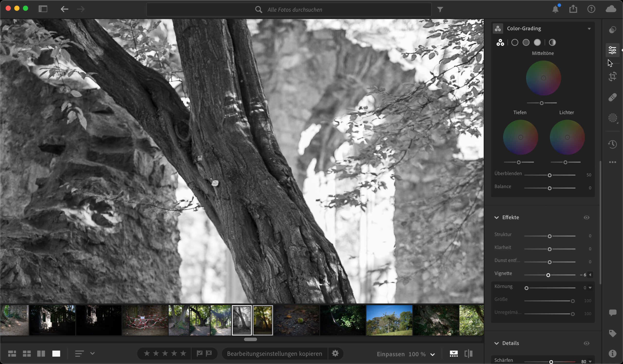Click the filter funnel icon

click(x=440, y=10)
